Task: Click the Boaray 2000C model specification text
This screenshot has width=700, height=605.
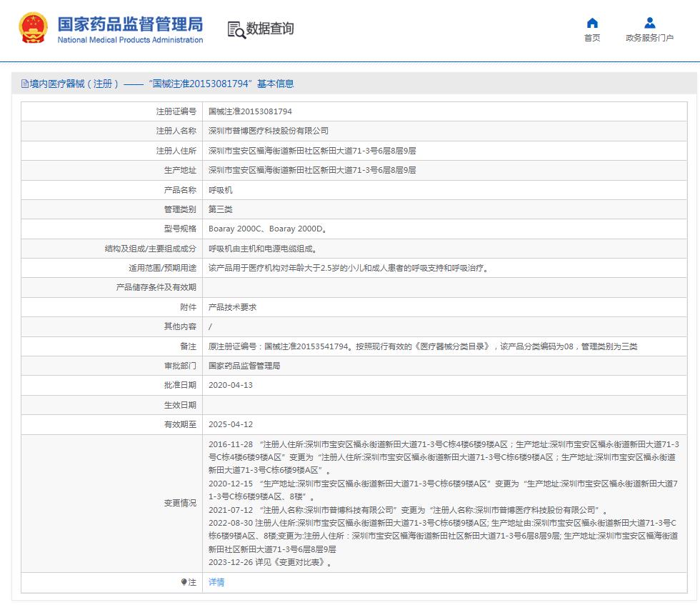Action: coord(236,229)
